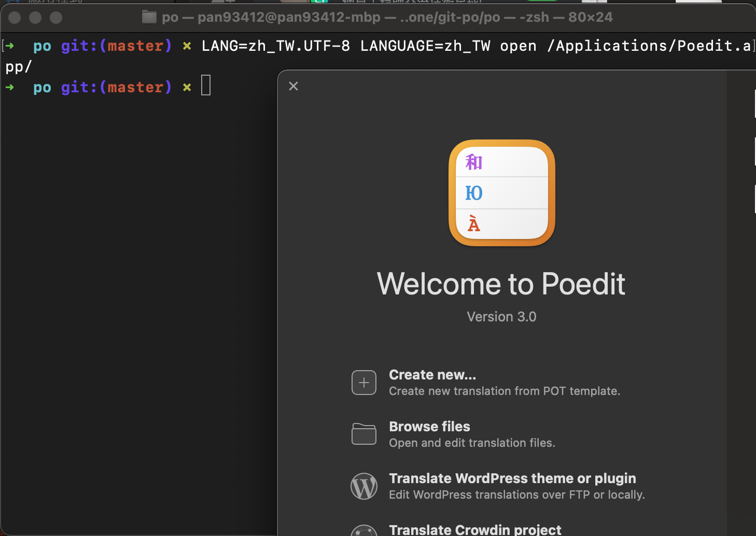Viewport: 756px width, 536px height.
Task: Open Browse files to edit translation files
Action: point(429,427)
